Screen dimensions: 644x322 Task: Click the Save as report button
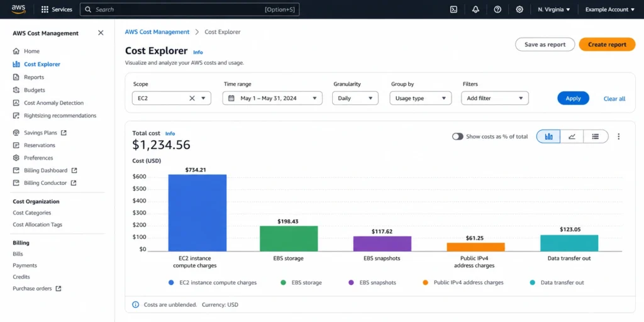tap(545, 45)
